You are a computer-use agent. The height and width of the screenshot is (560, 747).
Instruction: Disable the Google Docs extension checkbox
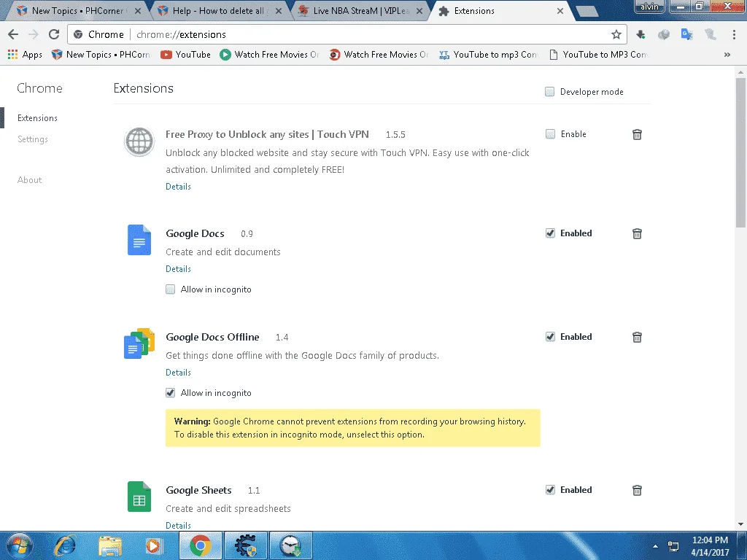[550, 233]
